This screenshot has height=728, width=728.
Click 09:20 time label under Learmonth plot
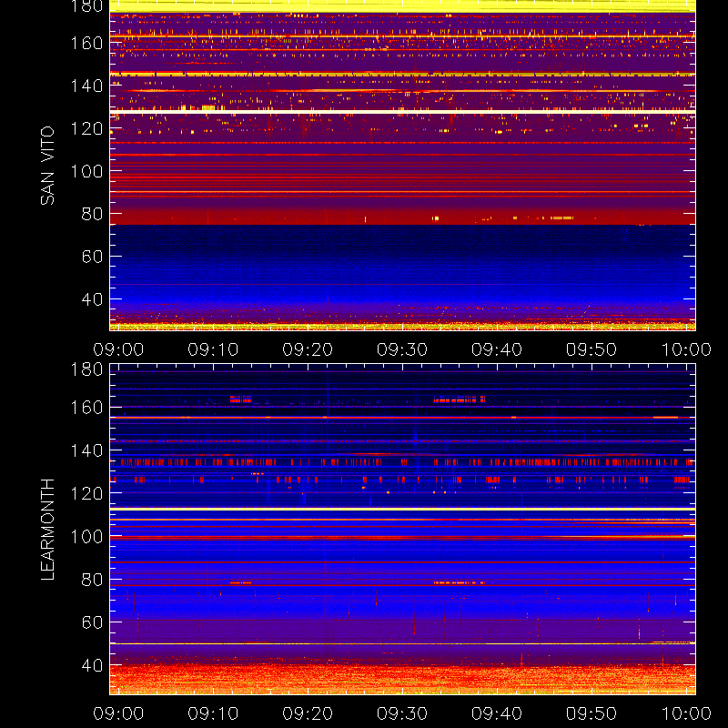click(308, 713)
